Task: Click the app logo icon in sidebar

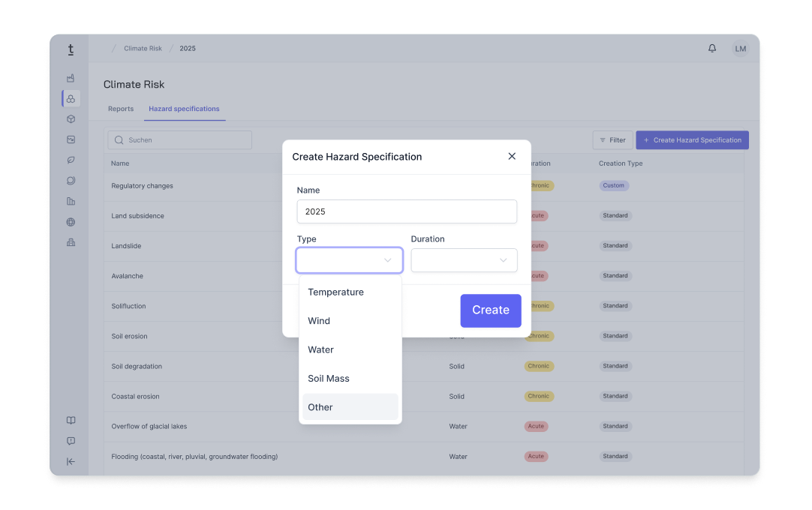Action: click(71, 49)
